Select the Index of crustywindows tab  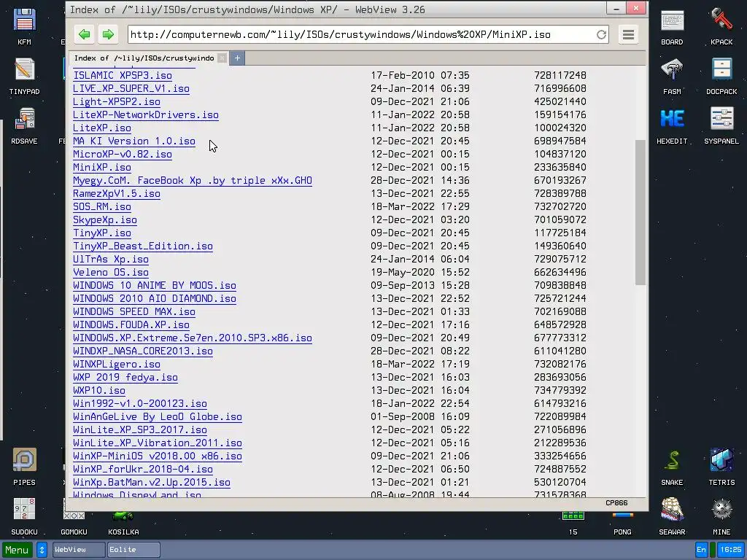(x=144, y=58)
